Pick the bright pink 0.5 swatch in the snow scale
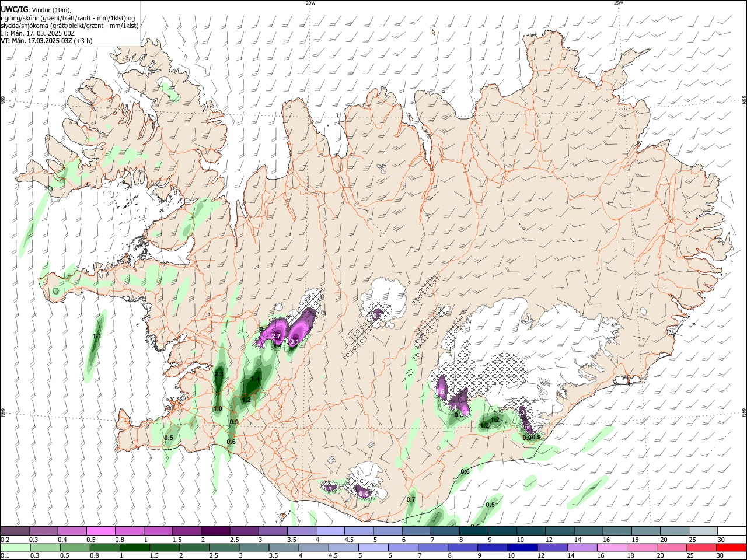 (x=100, y=531)
